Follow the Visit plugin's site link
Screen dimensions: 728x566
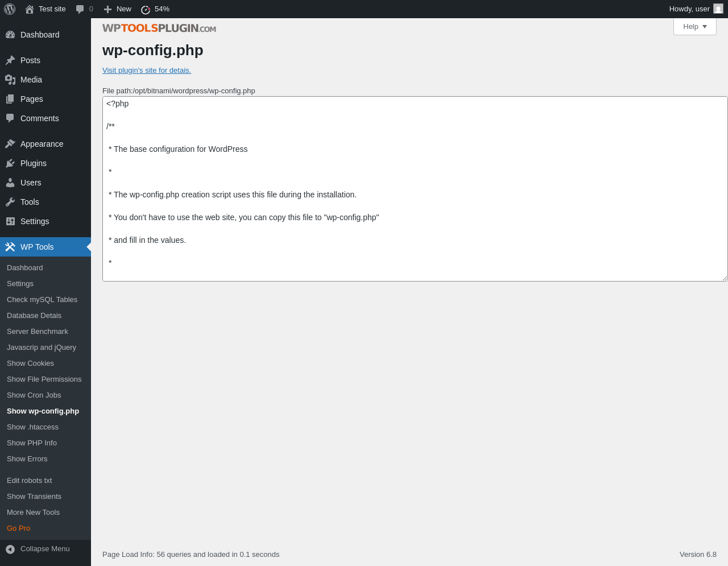[x=147, y=71]
